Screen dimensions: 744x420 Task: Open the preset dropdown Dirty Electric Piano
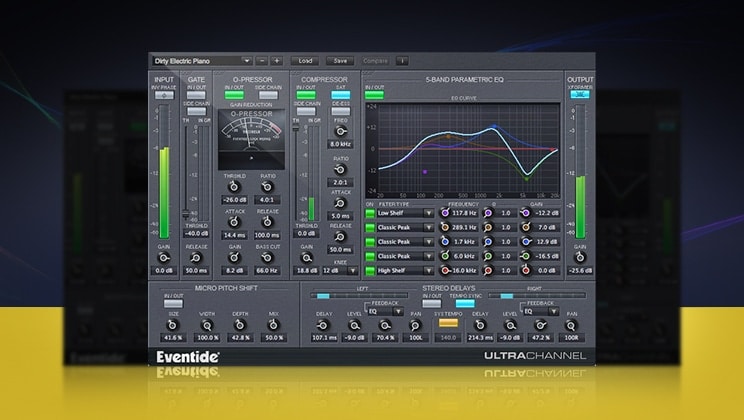tap(202, 61)
